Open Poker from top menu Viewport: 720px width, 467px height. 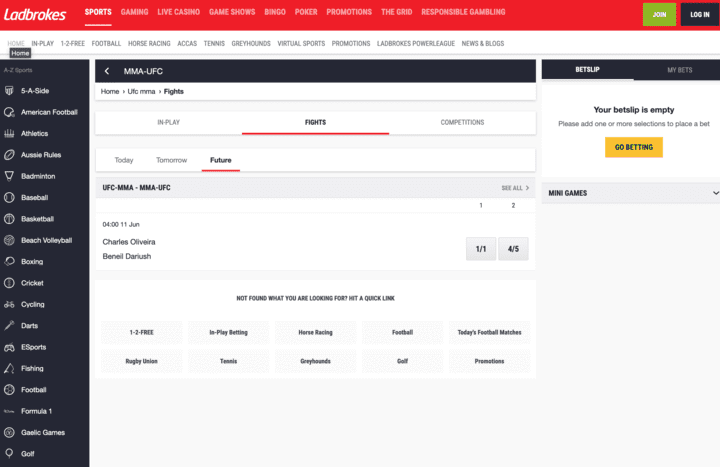pos(306,12)
